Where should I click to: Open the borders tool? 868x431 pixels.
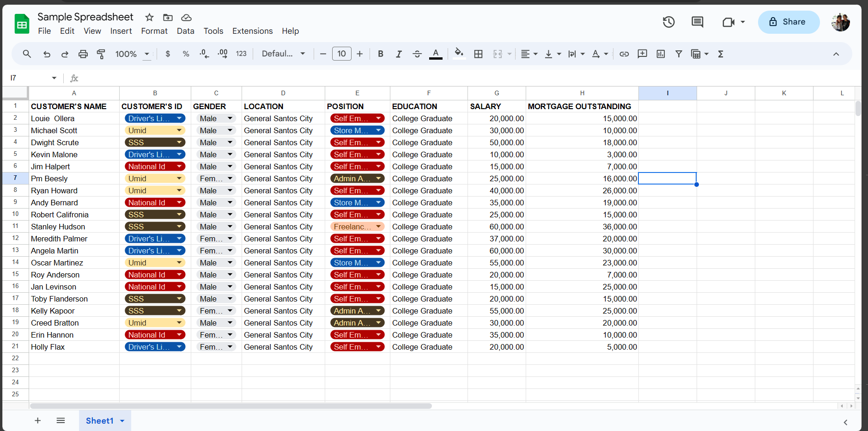(x=479, y=54)
